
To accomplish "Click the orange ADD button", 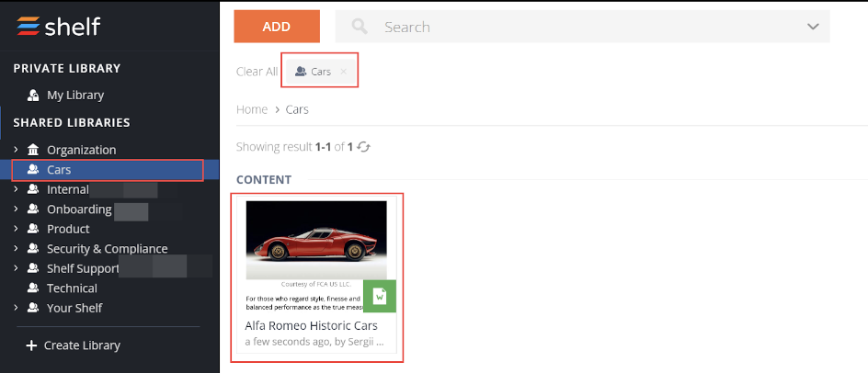I will [277, 27].
